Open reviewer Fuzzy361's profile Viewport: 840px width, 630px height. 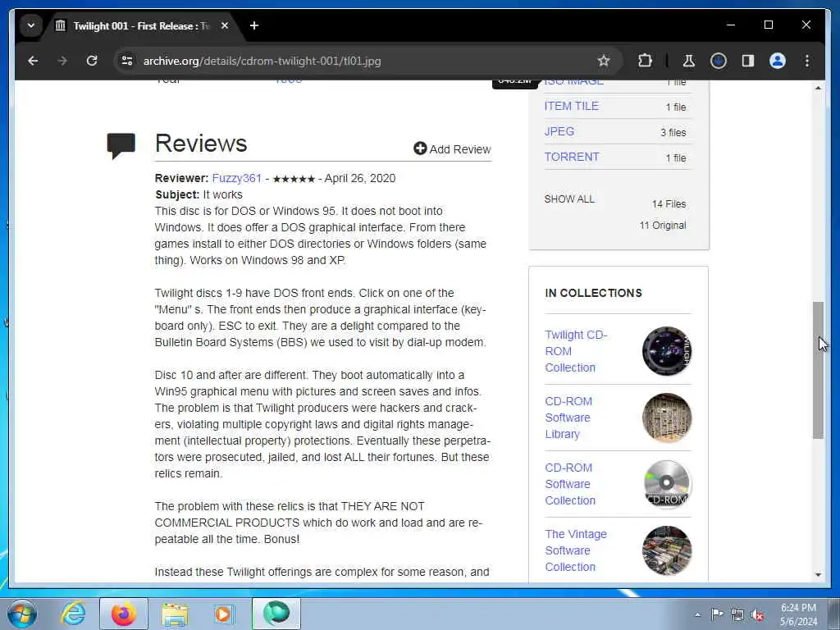click(237, 178)
